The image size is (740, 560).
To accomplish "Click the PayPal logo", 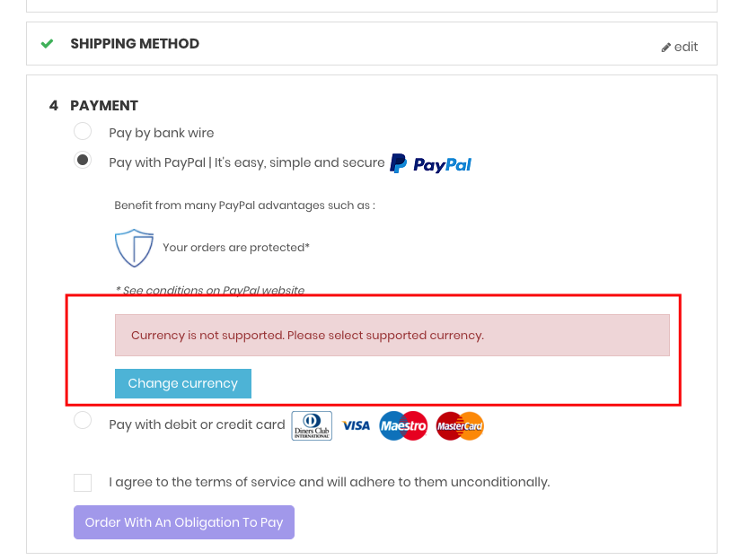I will [x=431, y=163].
